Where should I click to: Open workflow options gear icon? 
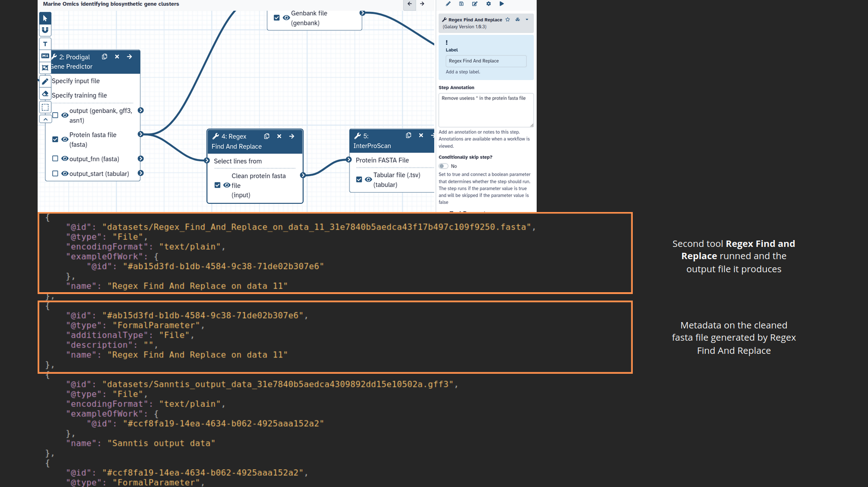(489, 4)
